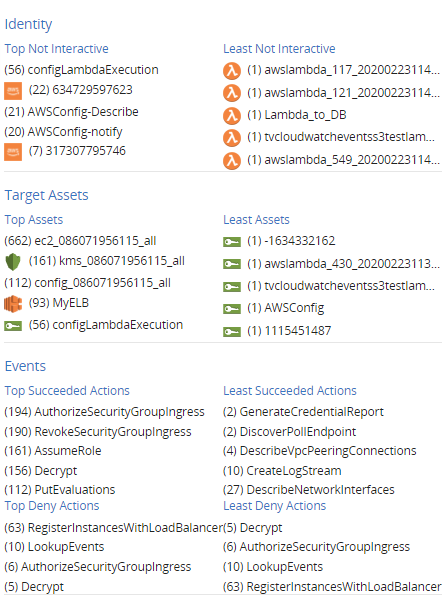The height and width of the screenshot is (601, 444).
Task: Select the Lambda icon next to Lambda_to_DB
Action: pyautogui.click(x=232, y=116)
